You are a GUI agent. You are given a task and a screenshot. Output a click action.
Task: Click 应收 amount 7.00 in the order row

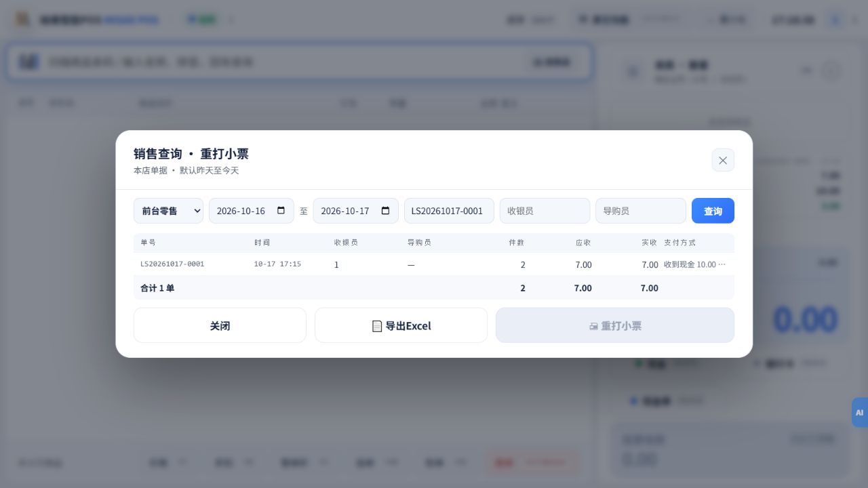[583, 265]
